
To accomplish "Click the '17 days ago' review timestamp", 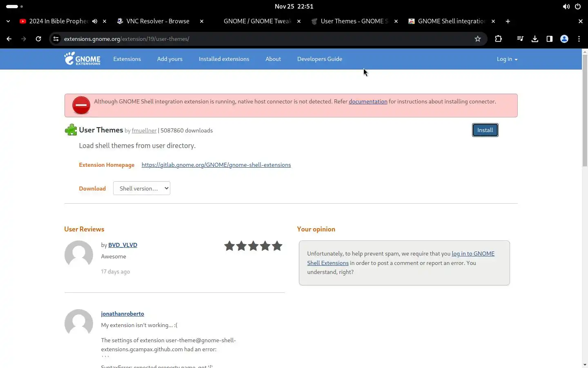I will tap(116, 272).
